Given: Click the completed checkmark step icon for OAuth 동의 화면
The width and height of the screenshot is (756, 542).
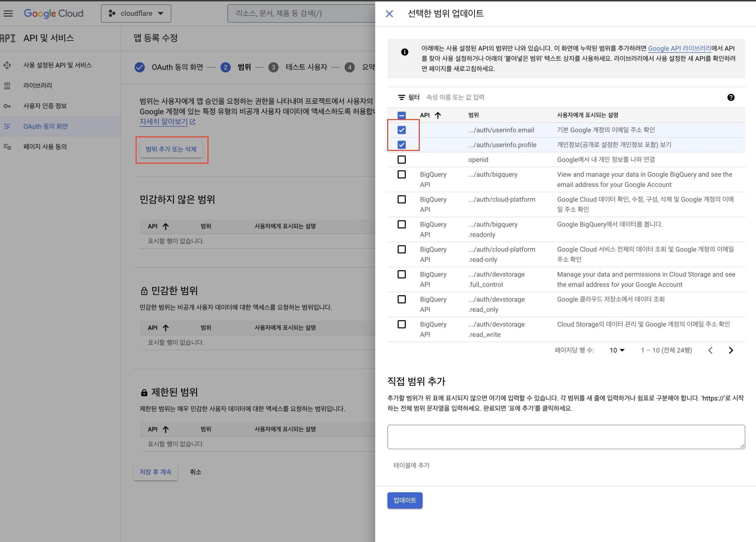Looking at the screenshot, I should point(140,67).
